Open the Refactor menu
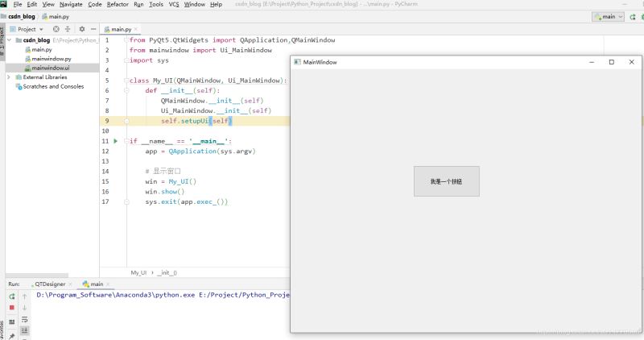 pyautogui.click(x=118, y=4)
